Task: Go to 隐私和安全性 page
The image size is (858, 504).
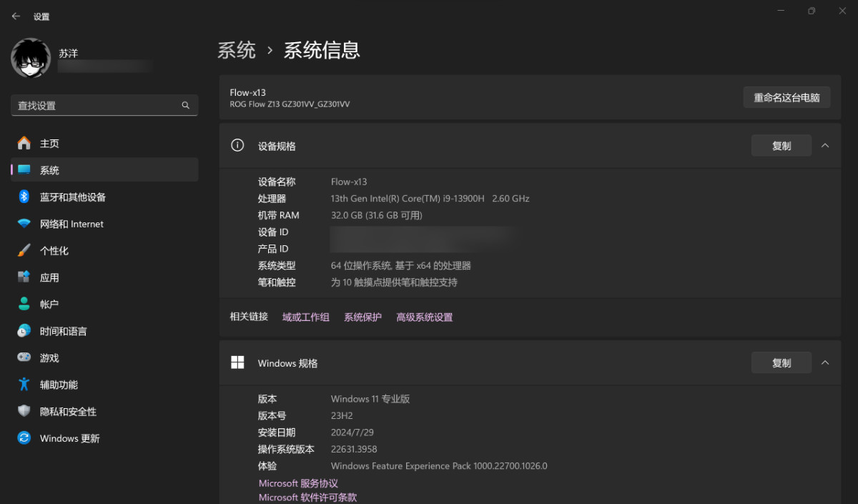Action: [x=104, y=411]
